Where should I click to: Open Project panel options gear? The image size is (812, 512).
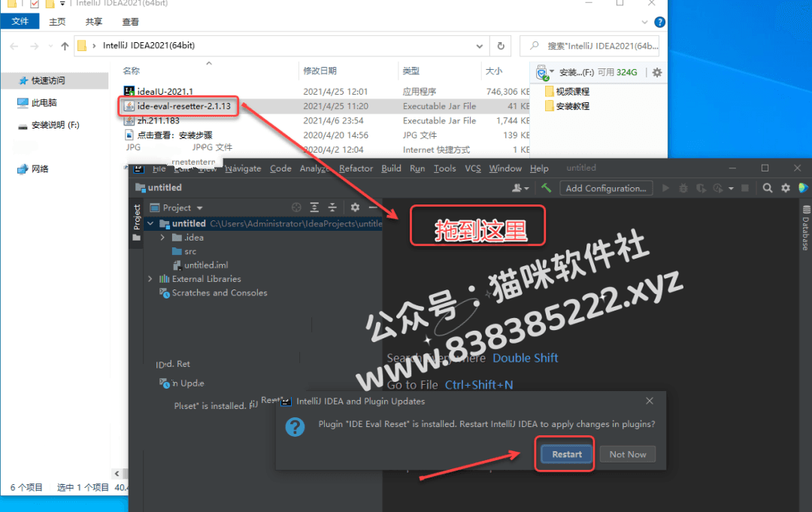(355, 207)
